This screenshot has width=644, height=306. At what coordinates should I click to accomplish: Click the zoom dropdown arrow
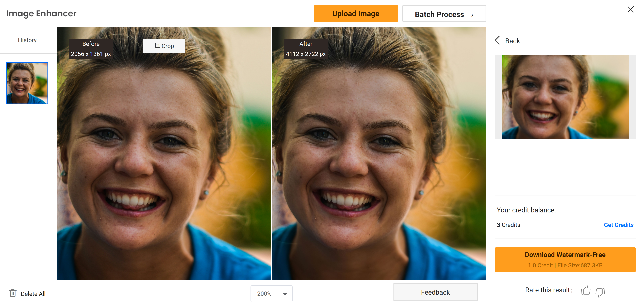click(285, 294)
